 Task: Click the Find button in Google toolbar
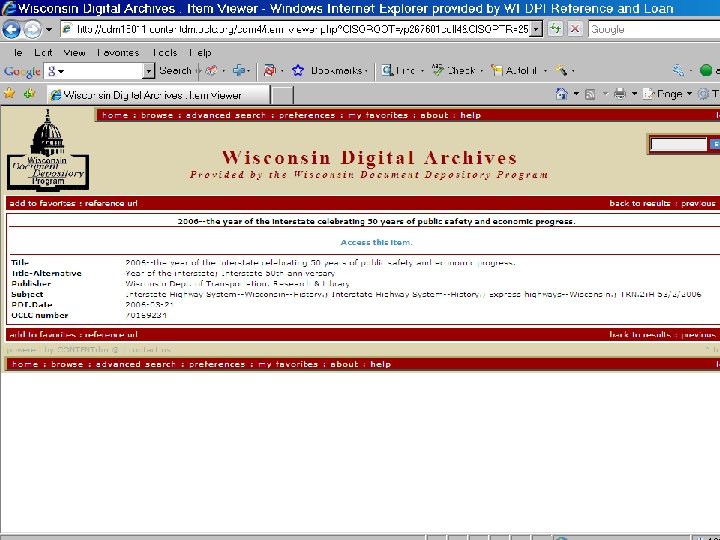pyautogui.click(x=398, y=70)
